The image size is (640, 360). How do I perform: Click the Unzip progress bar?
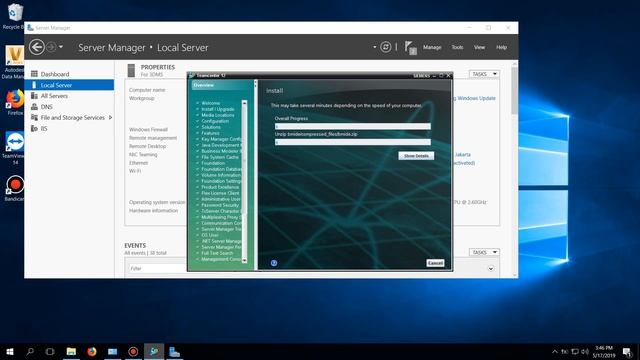coord(353,142)
